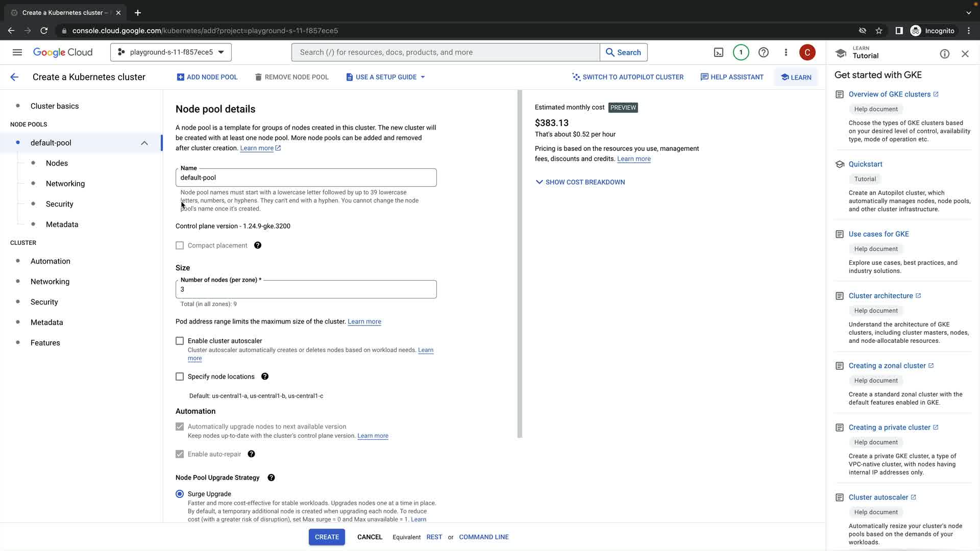Check the Specify node locations box

(x=180, y=377)
